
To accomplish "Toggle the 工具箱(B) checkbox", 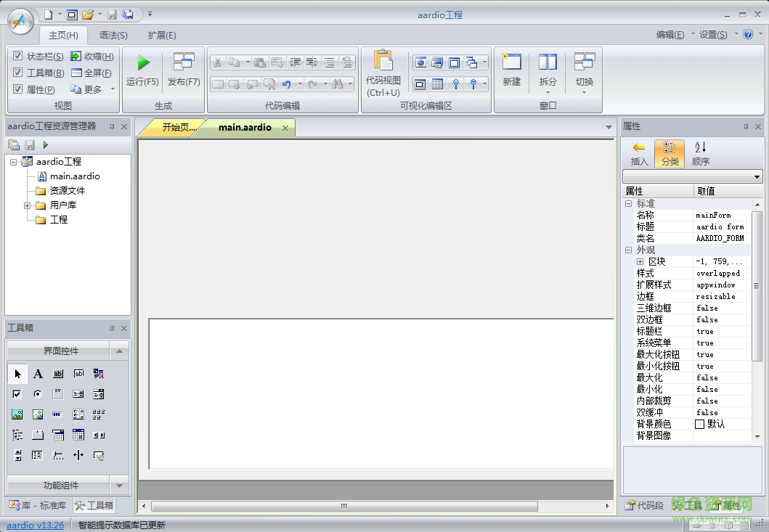I will pos(18,73).
